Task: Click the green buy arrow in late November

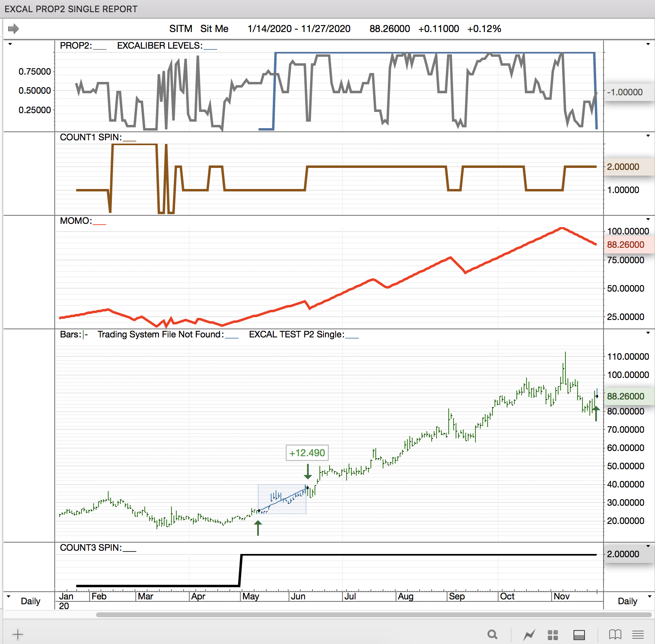Action: (596, 414)
